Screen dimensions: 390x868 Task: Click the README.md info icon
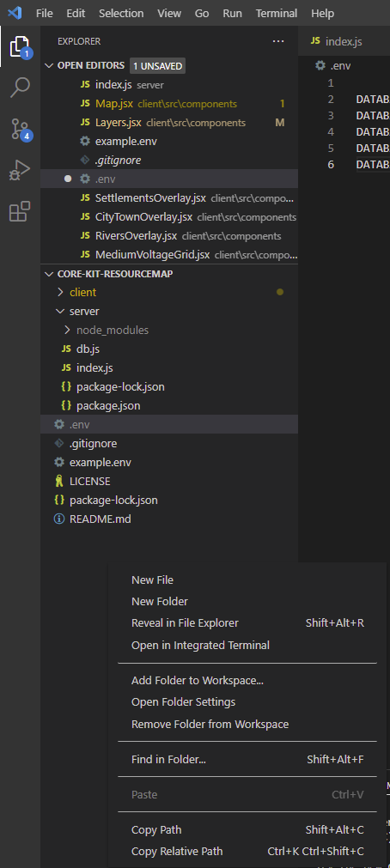59,519
